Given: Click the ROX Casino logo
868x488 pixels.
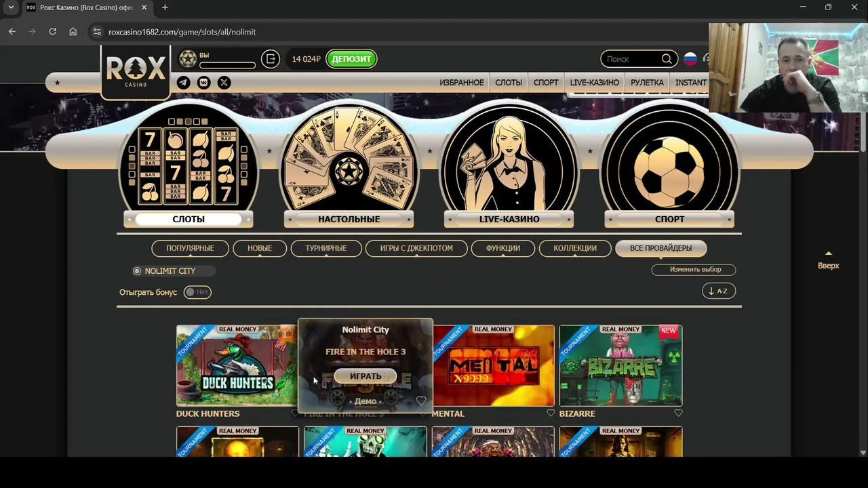Looking at the screenshot, I should pyautogui.click(x=136, y=71).
